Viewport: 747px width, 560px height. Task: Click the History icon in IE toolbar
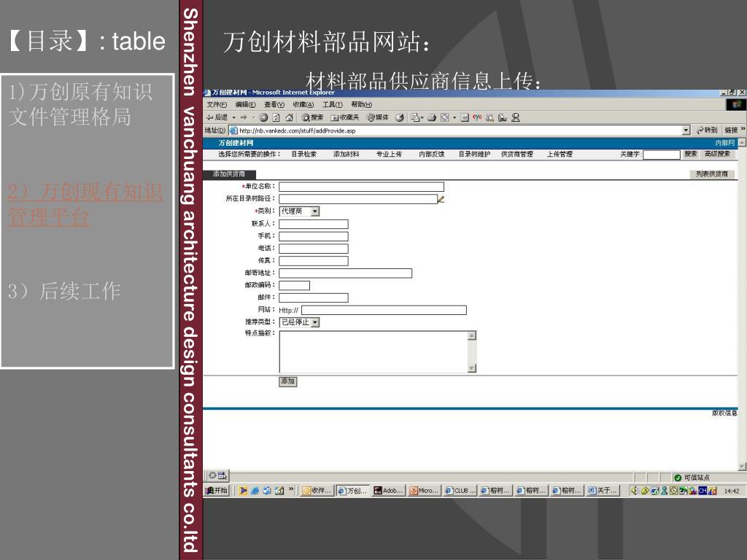(x=400, y=117)
